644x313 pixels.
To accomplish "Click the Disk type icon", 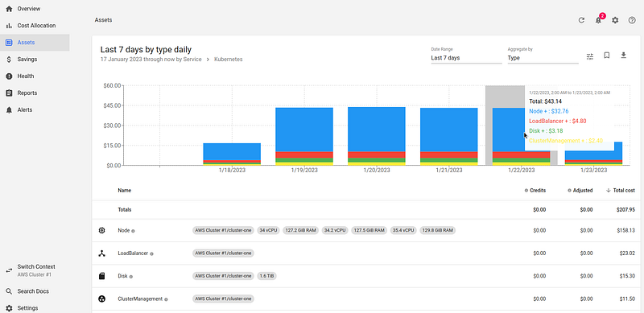I will point(102,276).
